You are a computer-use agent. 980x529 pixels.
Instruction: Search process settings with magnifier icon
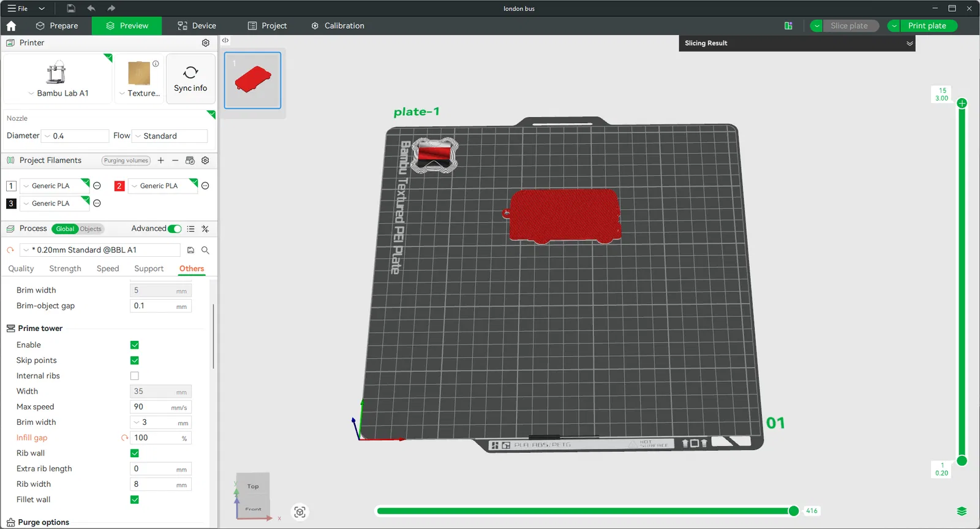(205, 250)
